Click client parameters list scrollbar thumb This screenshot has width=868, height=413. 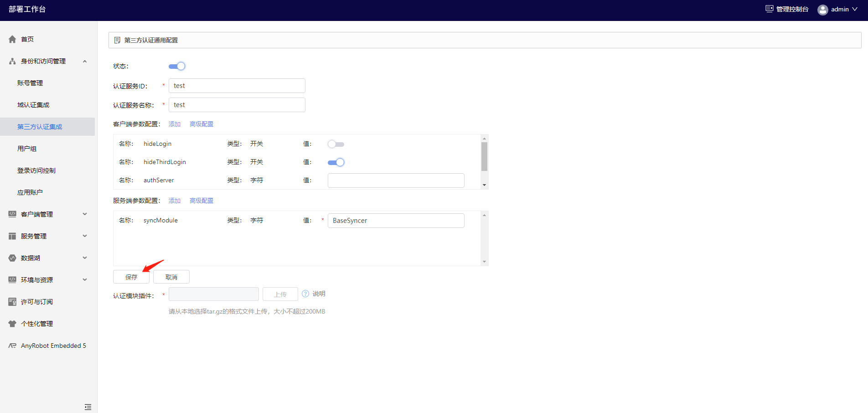point(484,156)
